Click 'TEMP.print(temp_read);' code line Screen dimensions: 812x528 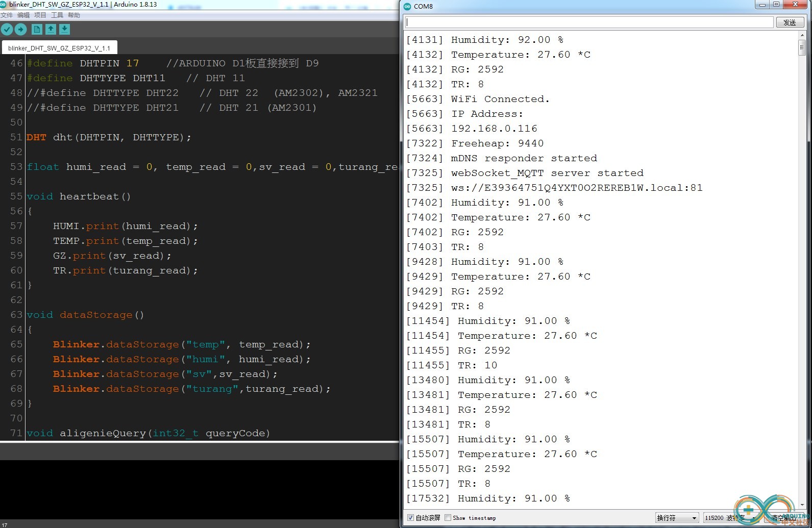[x=125, y=241]
